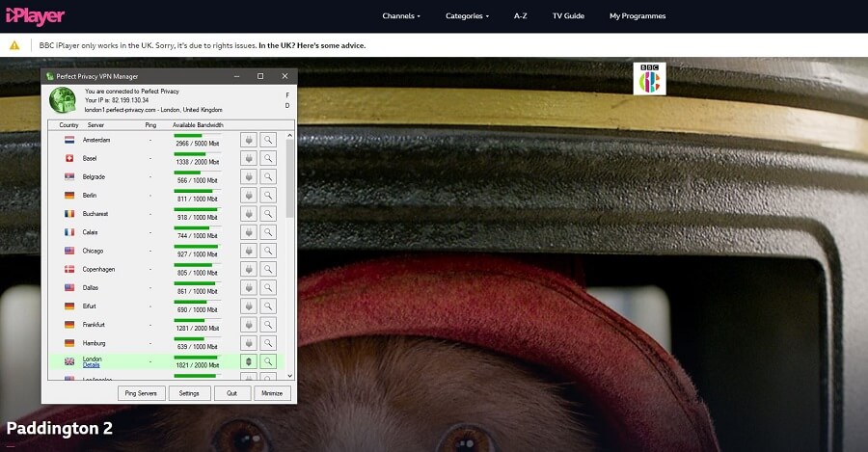Image resolution: width=868 pixels, height=452 pixels.
Task: Click the Minimize button at bottom
Action: pyautogui.click(x=272, y=393)
